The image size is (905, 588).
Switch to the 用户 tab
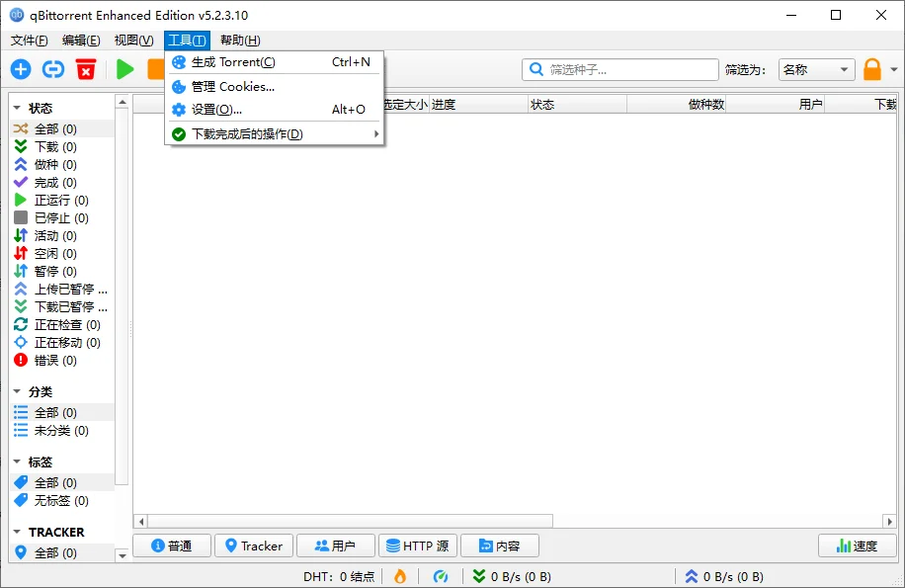coord(336,546)
